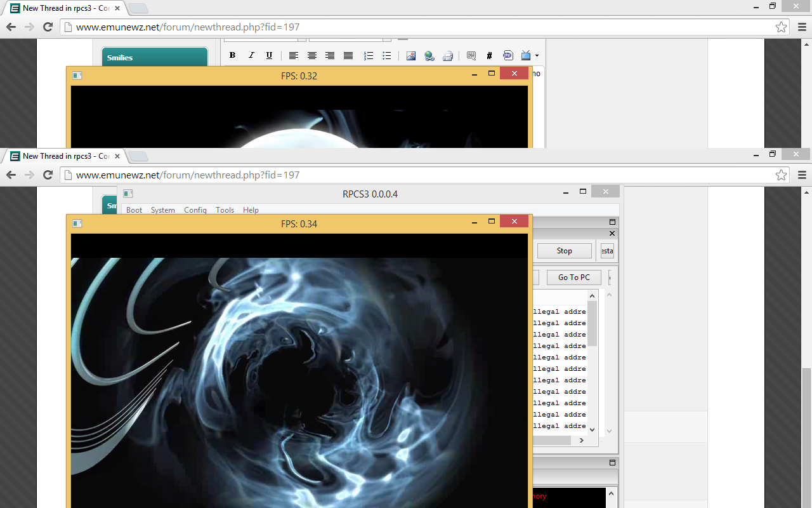The width and height of the screenshot is (812, 508).
Task: Center-align text in the editor toolbar
Action: click(x=311, y=56)
